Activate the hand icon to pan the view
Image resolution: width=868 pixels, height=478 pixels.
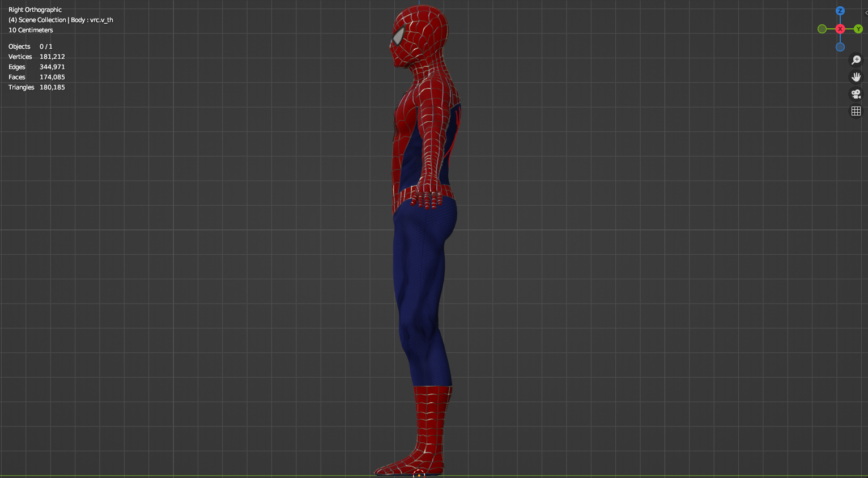[x=856, y=76]
